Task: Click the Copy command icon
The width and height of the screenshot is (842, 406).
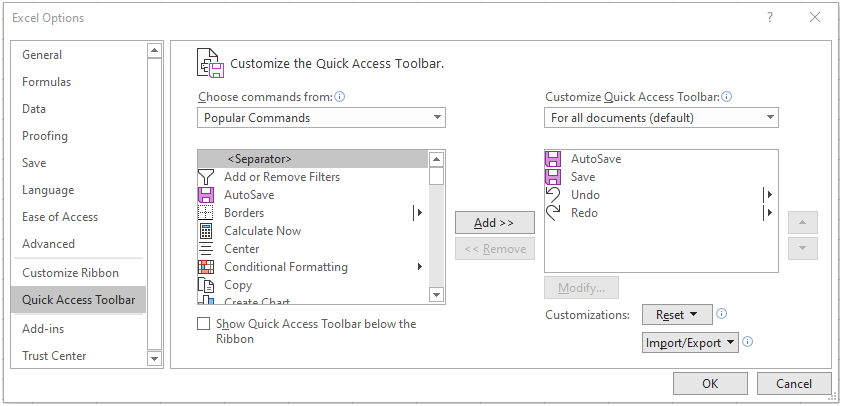Action: (x=206, y=285)
